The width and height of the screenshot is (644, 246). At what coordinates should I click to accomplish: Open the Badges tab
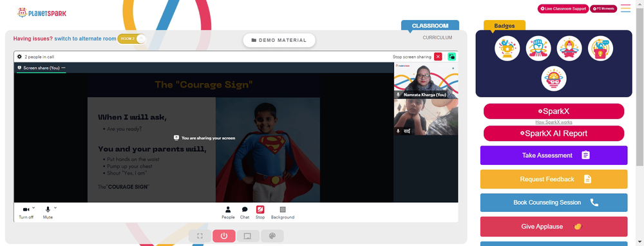[504, 26]
